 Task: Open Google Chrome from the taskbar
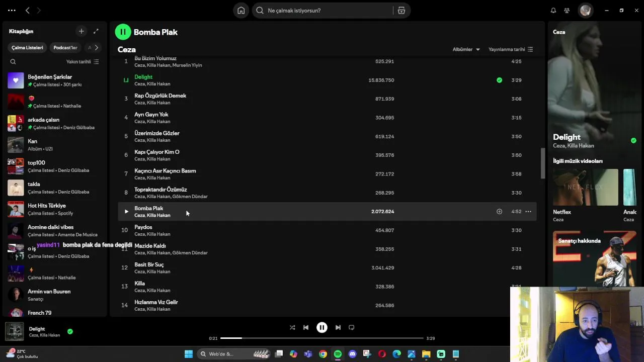(323, 354)
